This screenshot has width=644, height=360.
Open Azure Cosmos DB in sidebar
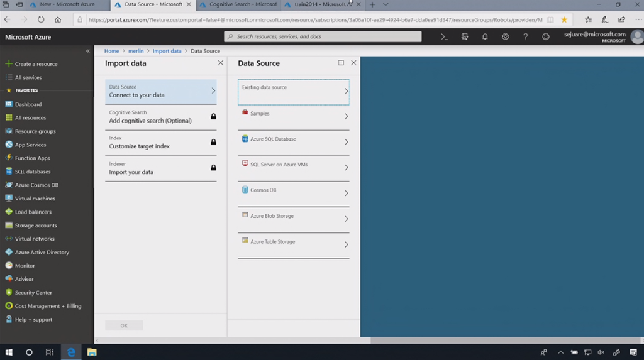[x=36, y=185]
